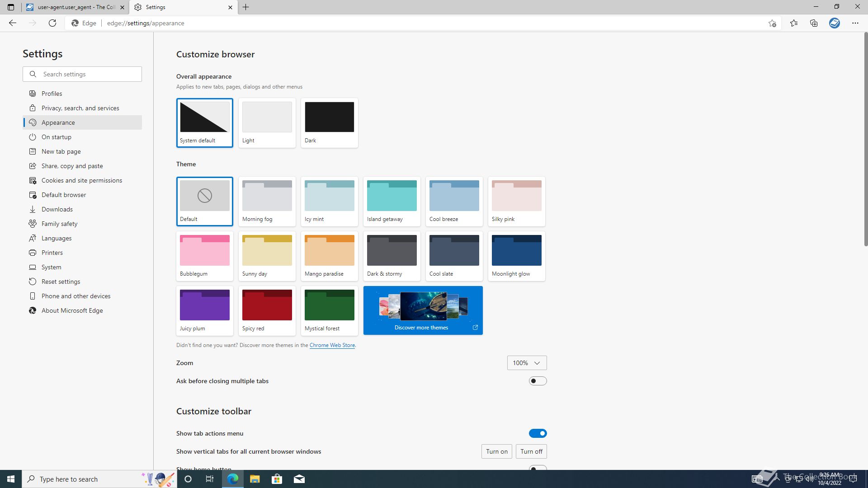Screen dimensions: 868x488
Task: Open the Settings and more ellipsis menu
Action: (855, 23)
